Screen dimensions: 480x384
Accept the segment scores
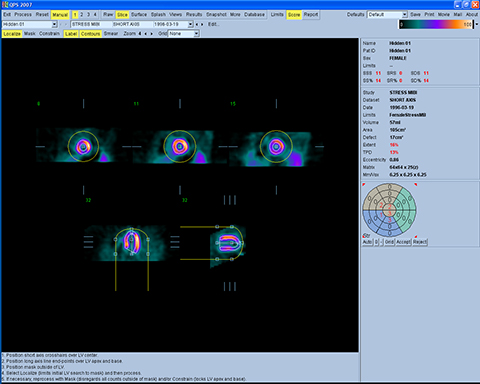click(403, 242)
